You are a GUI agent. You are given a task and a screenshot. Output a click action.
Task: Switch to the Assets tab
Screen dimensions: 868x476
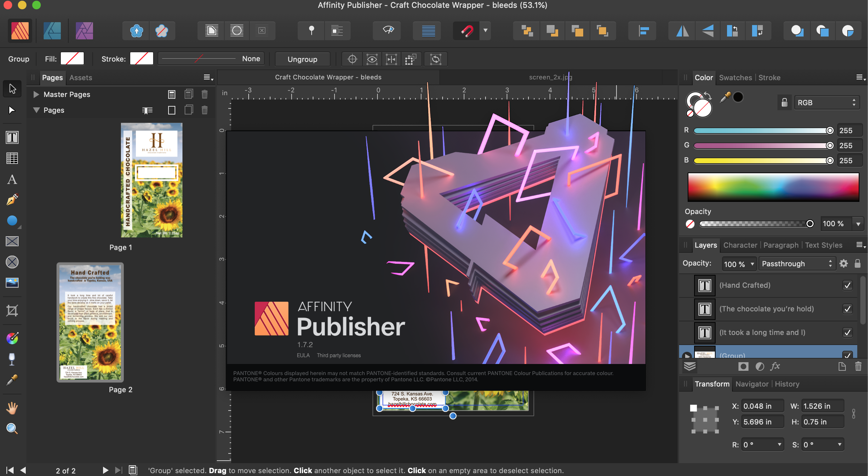point(81,78)
